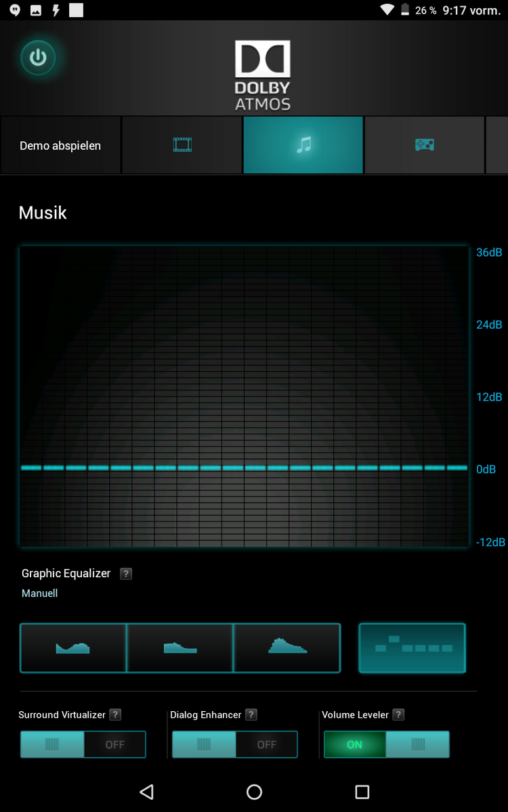Tap the Demo abspielen button
This screenshot has height=812, width=508.
[x=60, y=145]
